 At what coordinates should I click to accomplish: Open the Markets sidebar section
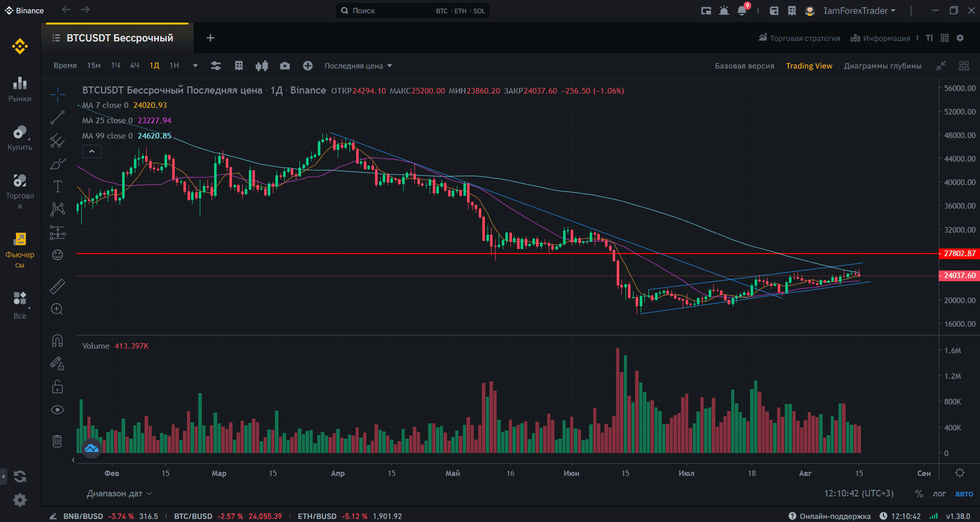[x=20, y=89]
